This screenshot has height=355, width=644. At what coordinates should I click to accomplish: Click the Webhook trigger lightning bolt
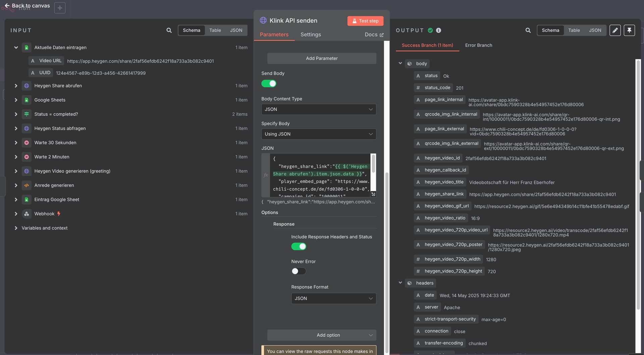pyautogui.click(x=59, y=214)
